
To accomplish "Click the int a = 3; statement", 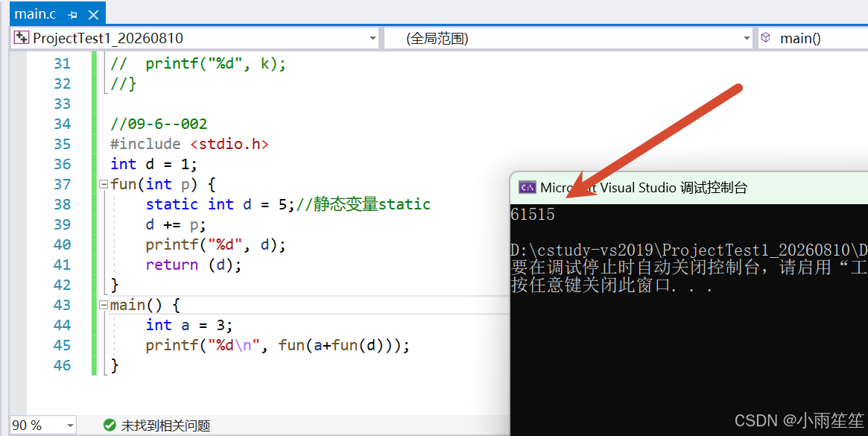I will [189, 325].
